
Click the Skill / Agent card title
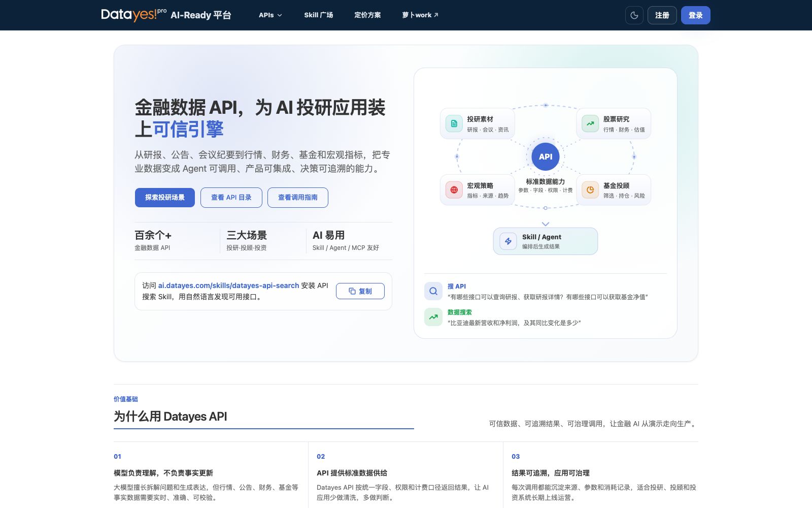[542, 237]
